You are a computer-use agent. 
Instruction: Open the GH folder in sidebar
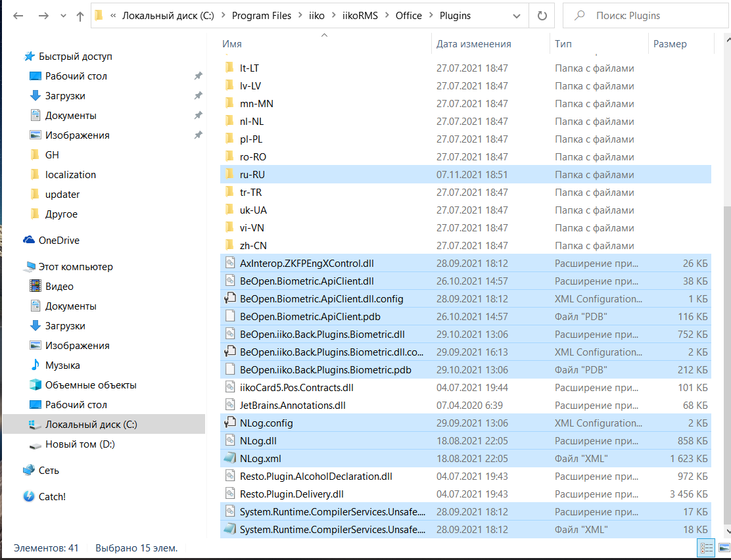[x=52, y=155]
